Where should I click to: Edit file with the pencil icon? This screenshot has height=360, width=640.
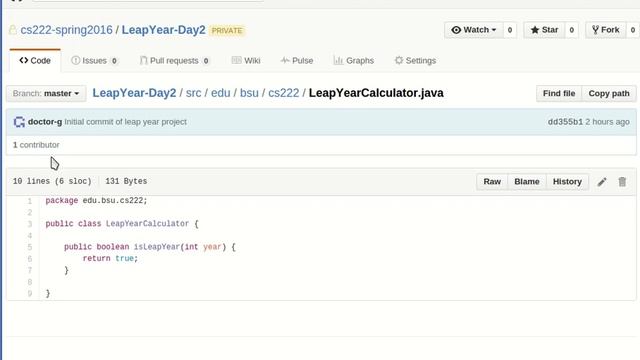pyautogui.click(x=602, y=182)
